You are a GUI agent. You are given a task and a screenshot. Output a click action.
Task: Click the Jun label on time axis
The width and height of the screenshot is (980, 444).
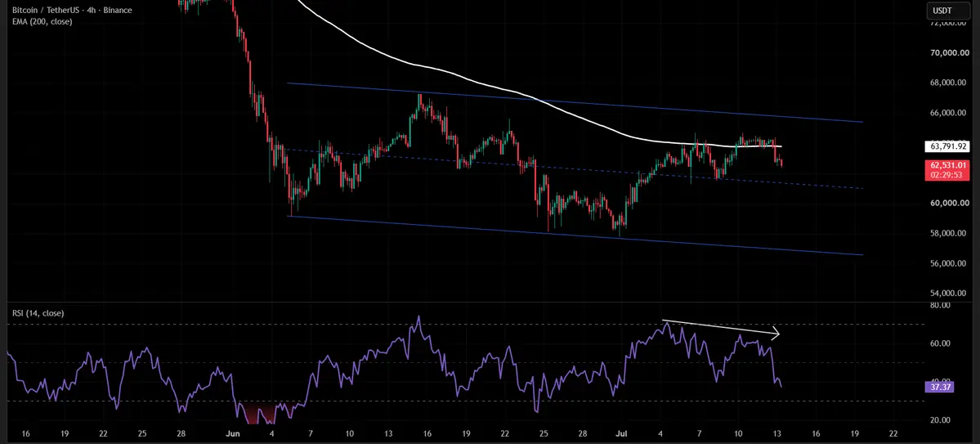[232, 433]
